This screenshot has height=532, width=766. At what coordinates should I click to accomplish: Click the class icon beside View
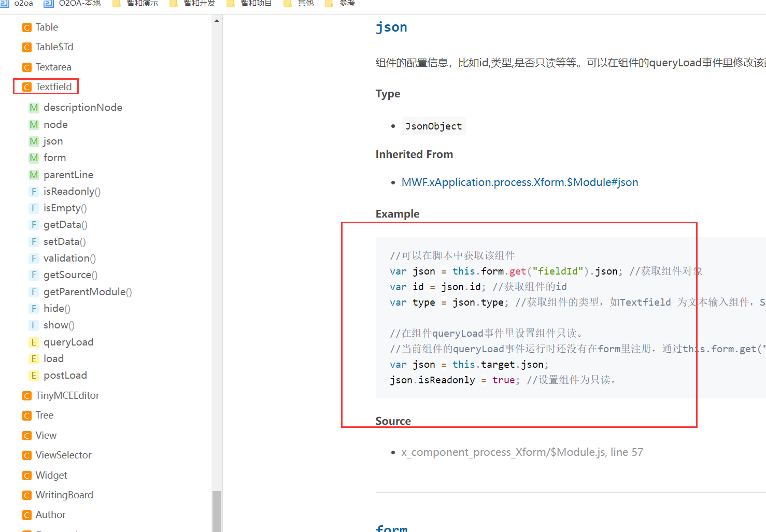tap(27, 436)
